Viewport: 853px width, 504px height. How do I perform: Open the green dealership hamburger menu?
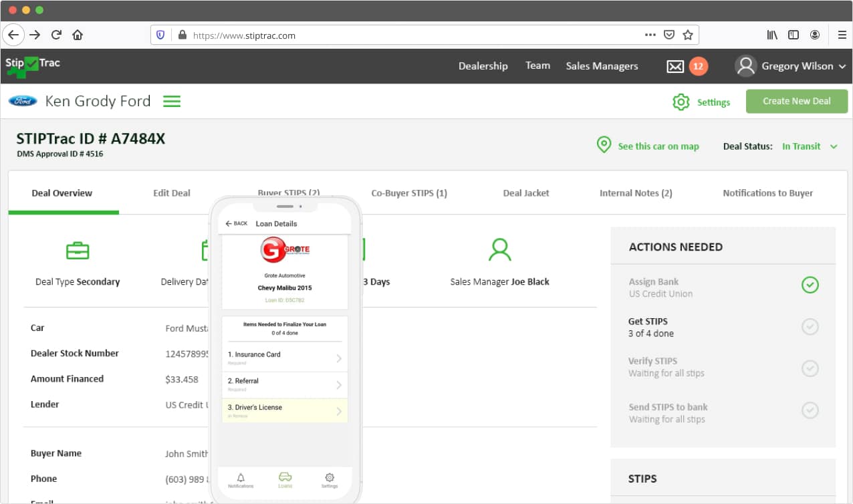coord(172,102)
